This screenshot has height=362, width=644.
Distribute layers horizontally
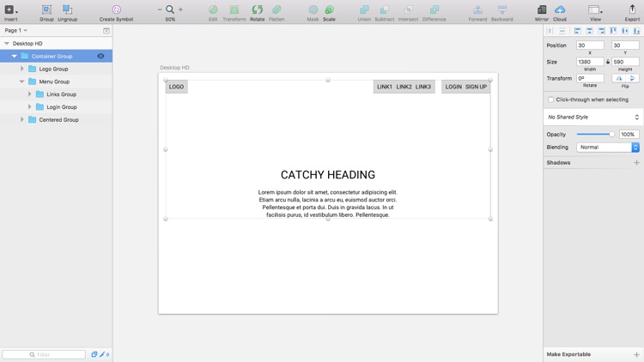click(550, 31)
